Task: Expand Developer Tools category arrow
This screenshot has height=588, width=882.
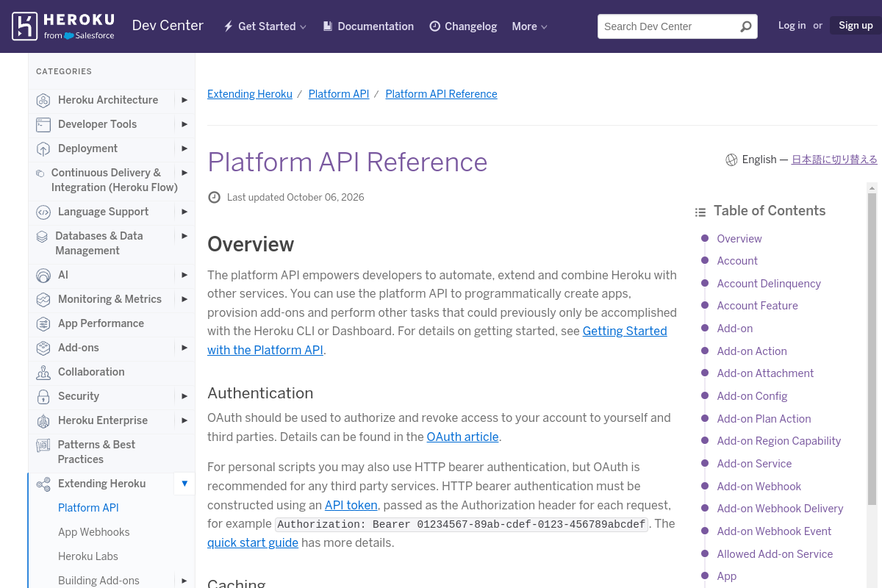Action: click(x=184, y=124)
